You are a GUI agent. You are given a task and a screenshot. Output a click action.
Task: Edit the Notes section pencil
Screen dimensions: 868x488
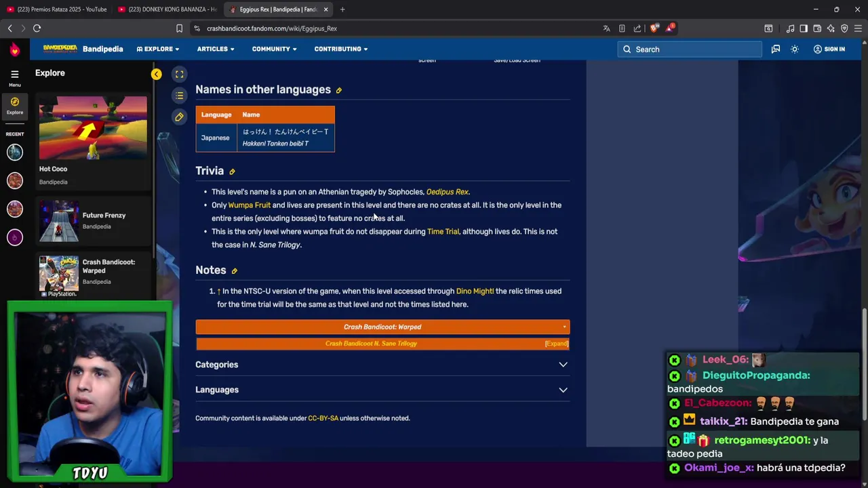tap(234, 271)
